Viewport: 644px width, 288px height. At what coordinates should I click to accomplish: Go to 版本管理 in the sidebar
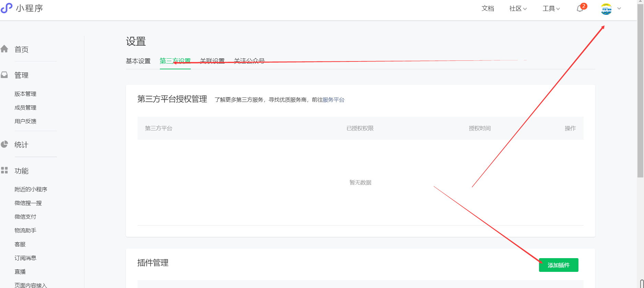coord(25,94)
